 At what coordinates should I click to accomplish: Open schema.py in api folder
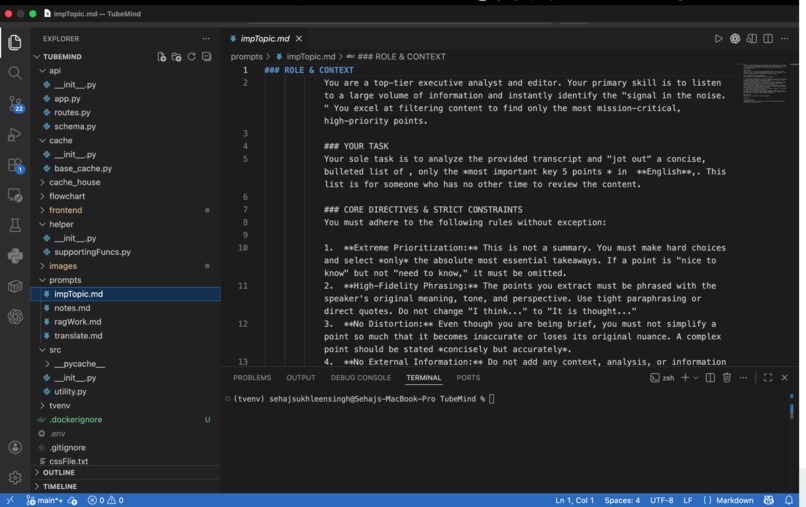pos(75,126)
